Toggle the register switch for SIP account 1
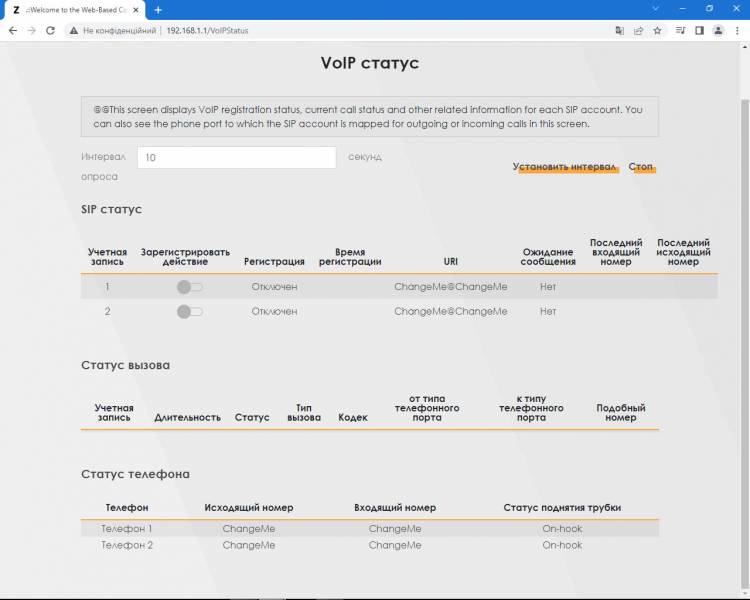 point(190,287)
